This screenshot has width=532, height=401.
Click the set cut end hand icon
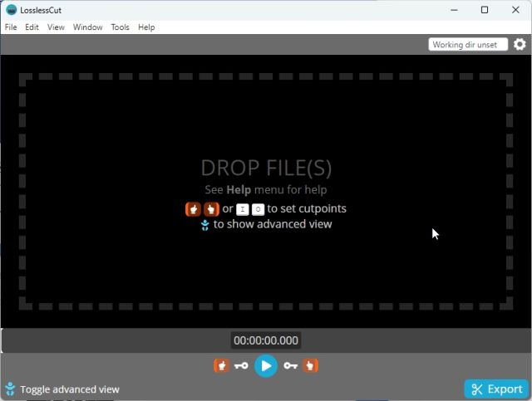311,365
